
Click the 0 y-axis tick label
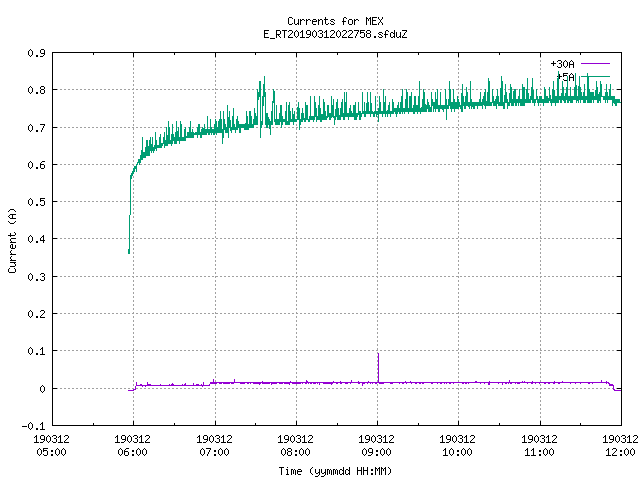click(42, 389)
